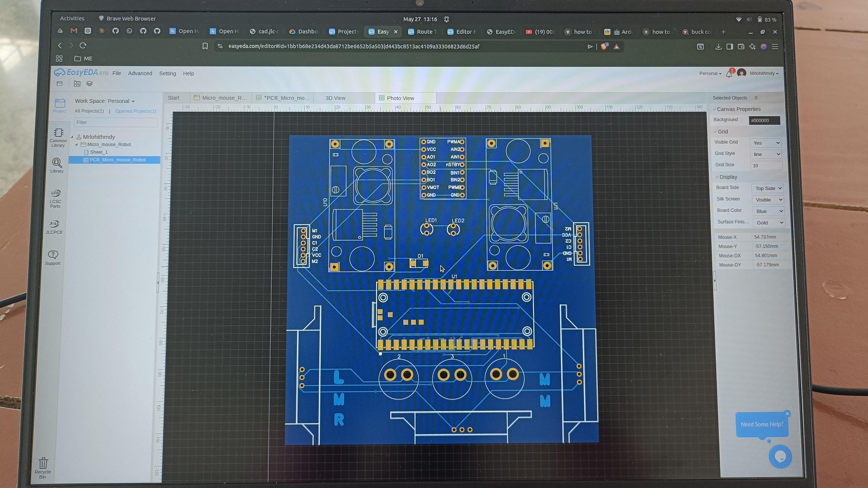Open the Brave Shields icon

pos(604,46)
